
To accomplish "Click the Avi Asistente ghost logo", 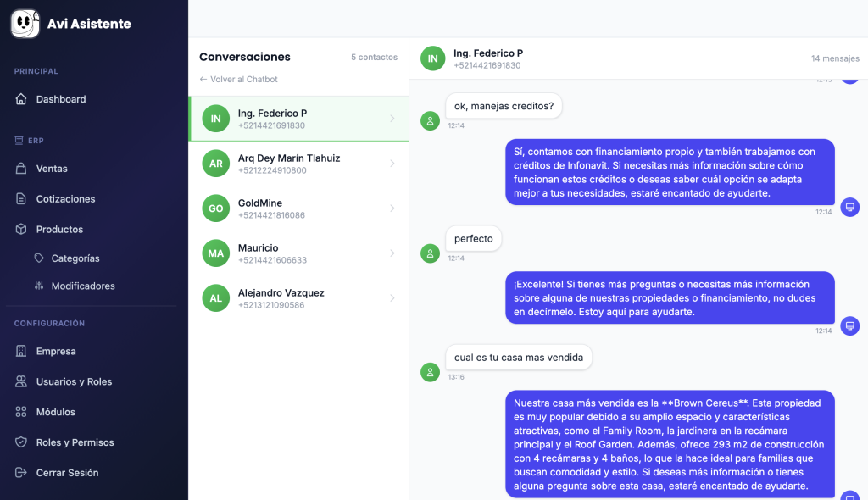I will click(x=25, y=24).
